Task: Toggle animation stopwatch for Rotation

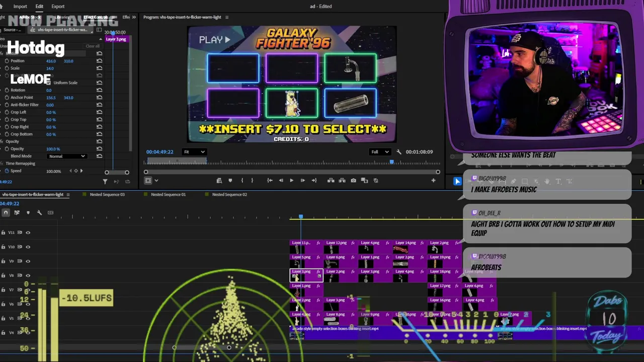Action: tap(7, 90)
